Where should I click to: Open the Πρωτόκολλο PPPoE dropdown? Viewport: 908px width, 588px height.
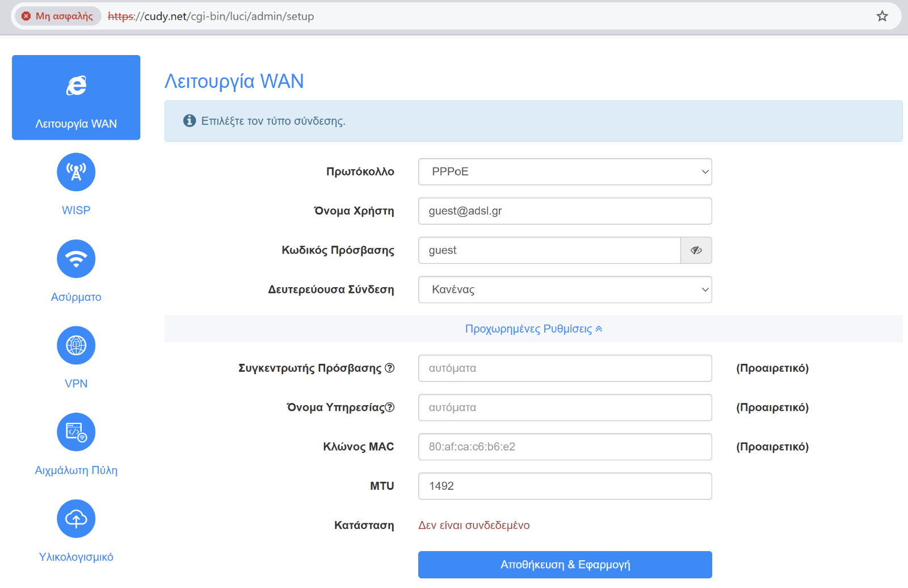(x=565, y=172)
